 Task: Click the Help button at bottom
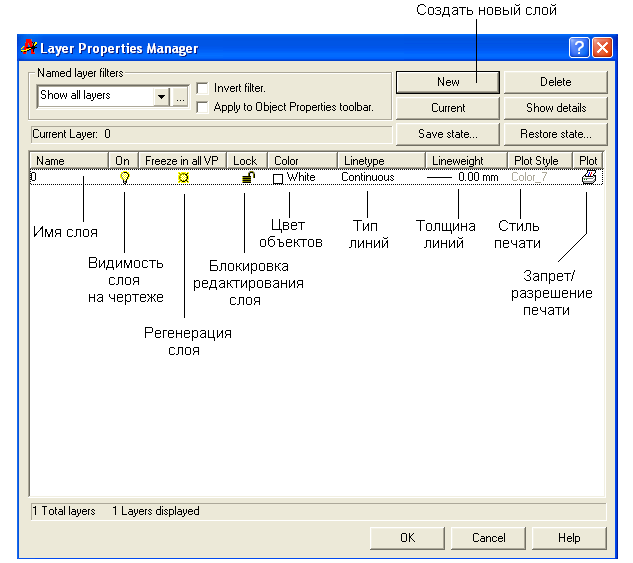pyautogui.click(x=569, y=538)
